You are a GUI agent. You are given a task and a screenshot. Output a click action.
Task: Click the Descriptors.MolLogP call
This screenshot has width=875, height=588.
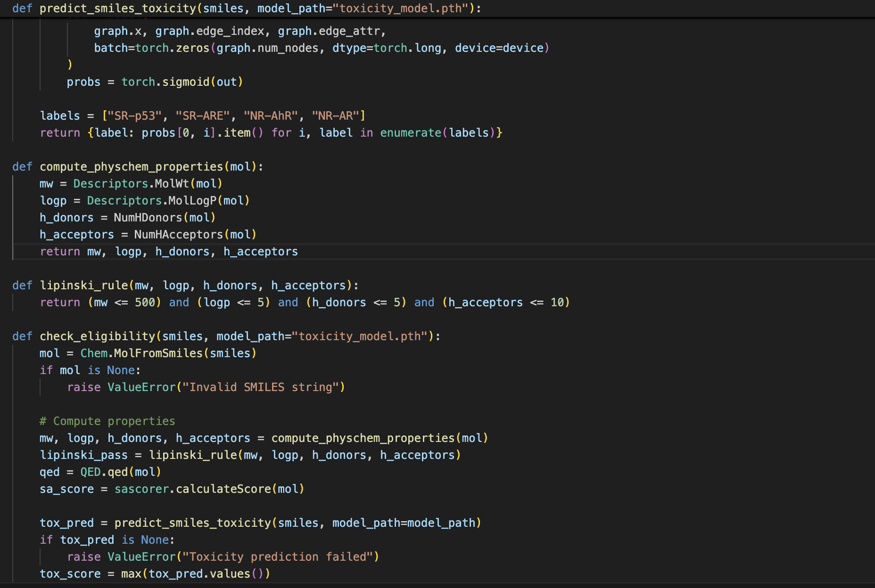click(168, 201)
